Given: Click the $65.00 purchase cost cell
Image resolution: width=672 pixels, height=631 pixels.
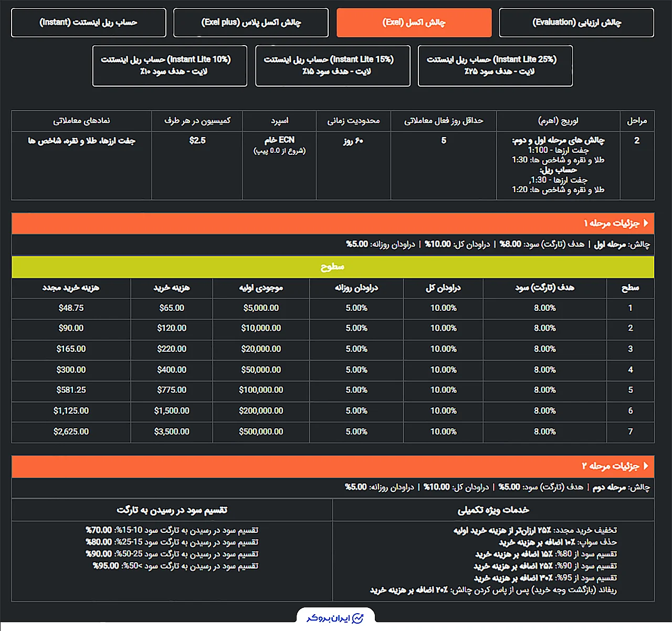Looking at the screenshot, I should click(x=172, y=308).
